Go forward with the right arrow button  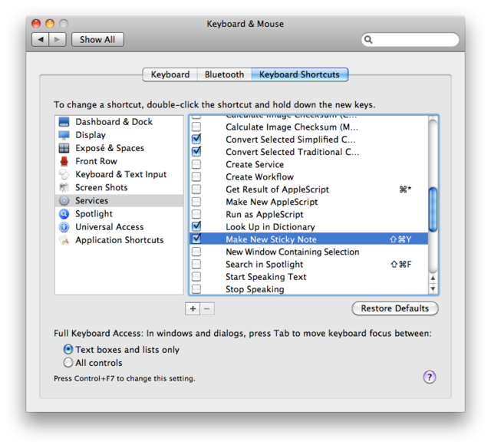[58, 39]
